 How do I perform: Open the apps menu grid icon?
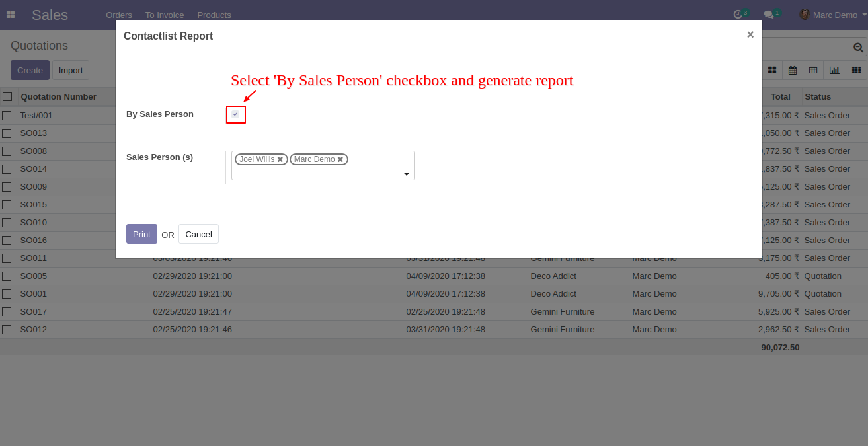11,14
